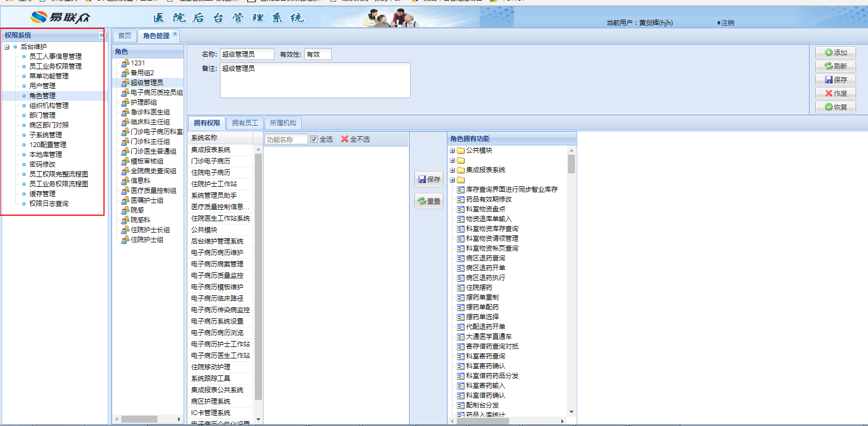868x426 pixels.
Task: Click the 角色拥有功能 vertical scrollbar
Action: (x=571, y=163)
